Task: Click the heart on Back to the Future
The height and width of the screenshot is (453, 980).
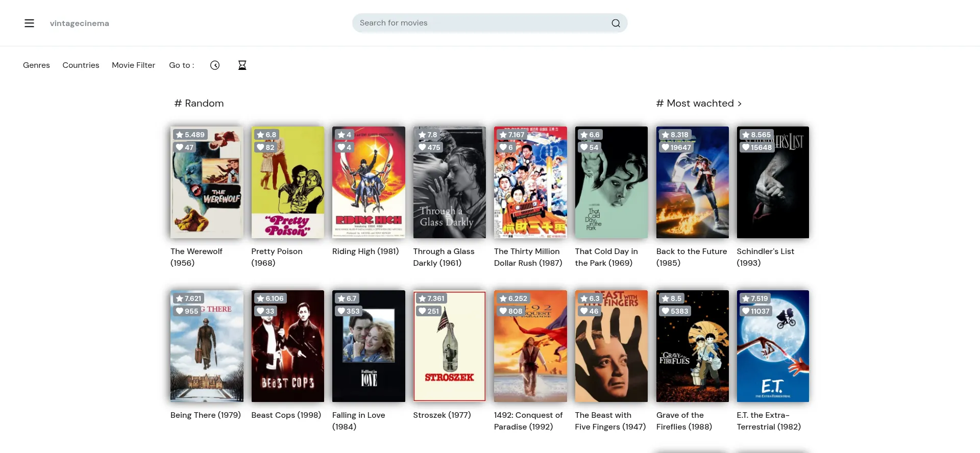Action: (x=665, y=147)
